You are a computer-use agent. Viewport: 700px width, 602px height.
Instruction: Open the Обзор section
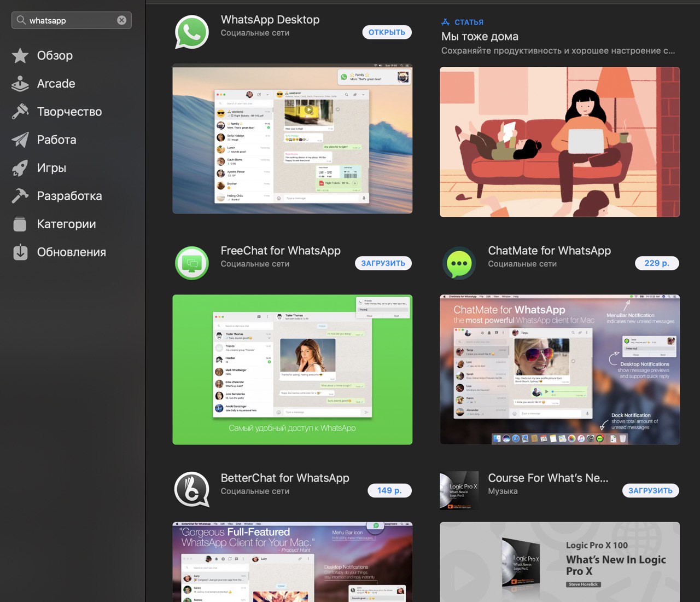(x=55, y=55)
